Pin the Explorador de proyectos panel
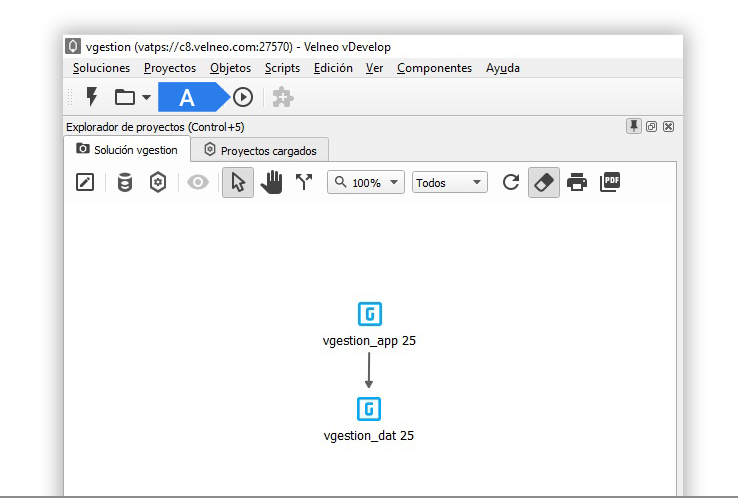 [x=634, y=126]
